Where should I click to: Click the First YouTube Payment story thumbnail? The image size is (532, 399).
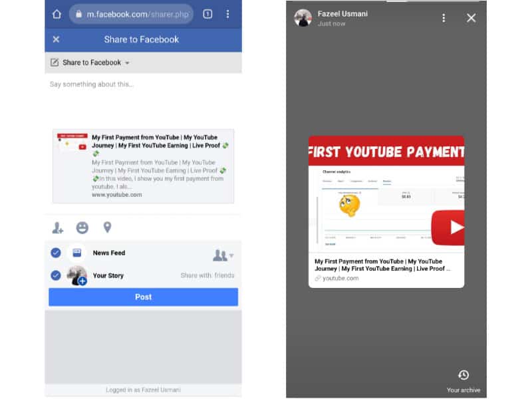pos(386,194)
